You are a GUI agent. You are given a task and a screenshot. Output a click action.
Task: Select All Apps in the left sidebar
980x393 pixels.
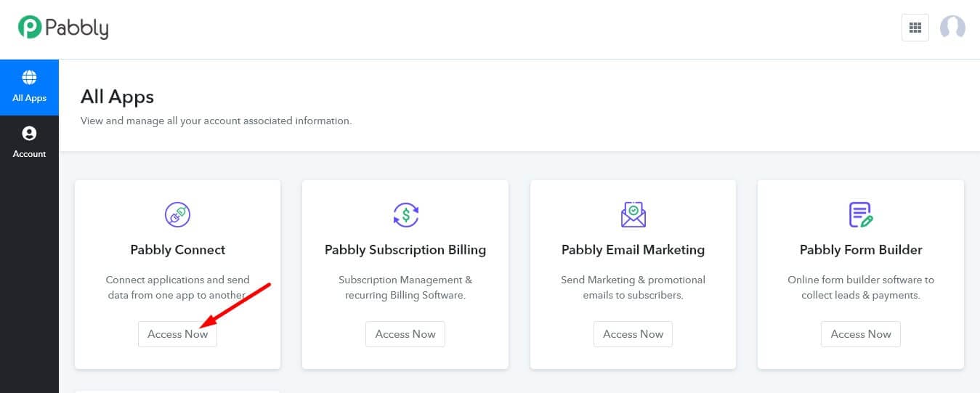click(x=29, y=86)
